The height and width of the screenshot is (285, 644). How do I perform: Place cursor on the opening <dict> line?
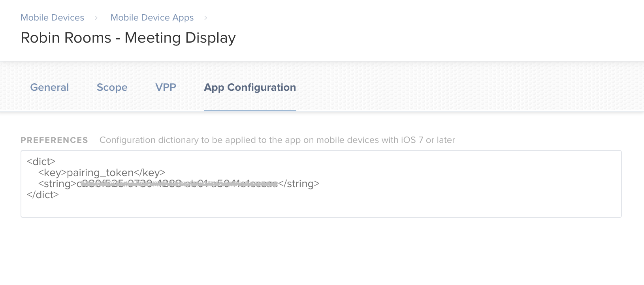pos(41,161)
